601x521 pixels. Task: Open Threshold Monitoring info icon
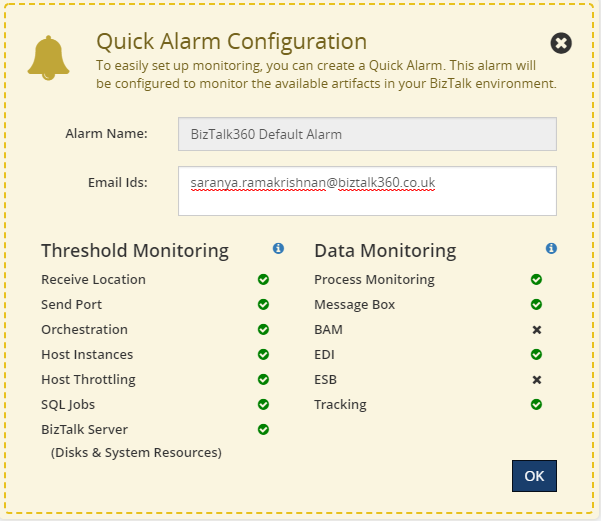pyautogui.click(x=278, y=248)
